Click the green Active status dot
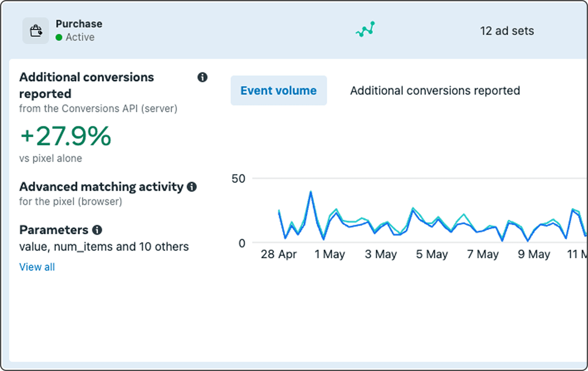This screenshot has height=371, width=588. tap(59, 37)
